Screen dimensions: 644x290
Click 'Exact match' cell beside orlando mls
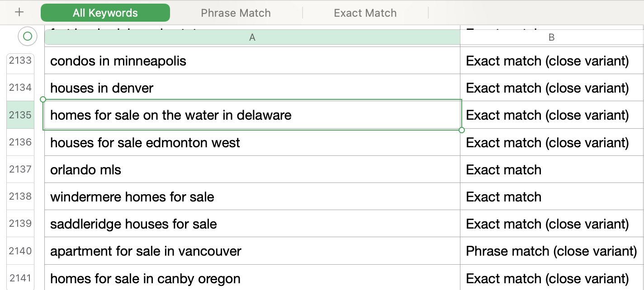point(552,169)
